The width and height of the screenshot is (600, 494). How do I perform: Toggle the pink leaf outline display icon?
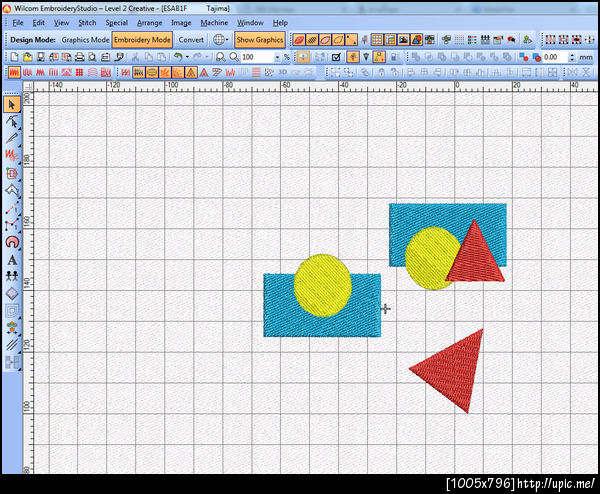tap(325, 39)
